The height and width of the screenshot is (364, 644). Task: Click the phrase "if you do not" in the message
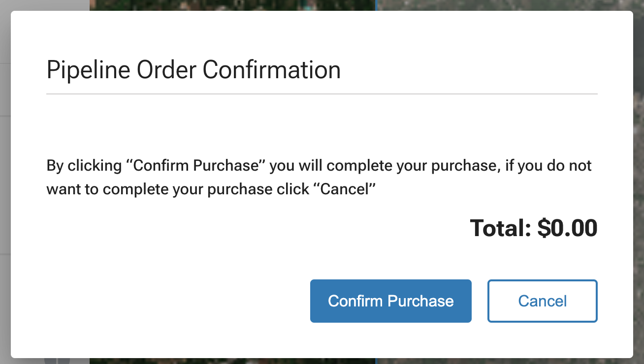click(548, 165)
